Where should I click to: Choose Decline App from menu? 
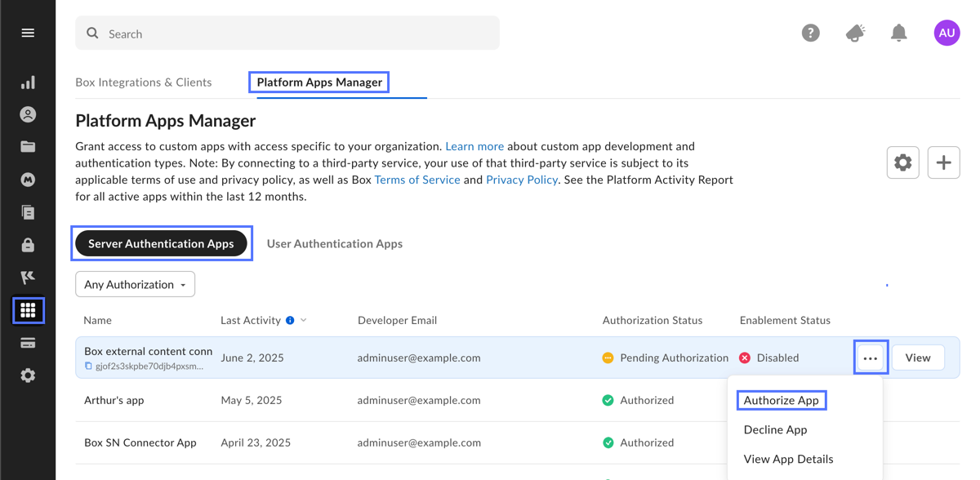[x=776, y=429]
